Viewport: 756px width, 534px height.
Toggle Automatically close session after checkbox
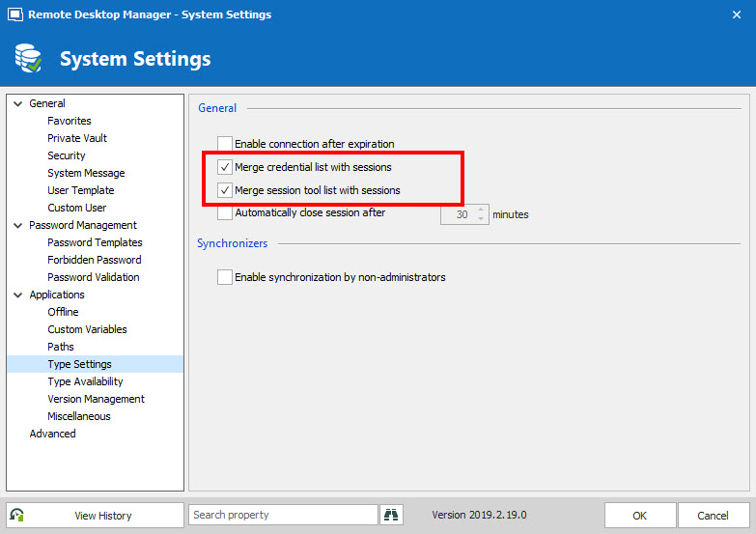pos(225,213)
